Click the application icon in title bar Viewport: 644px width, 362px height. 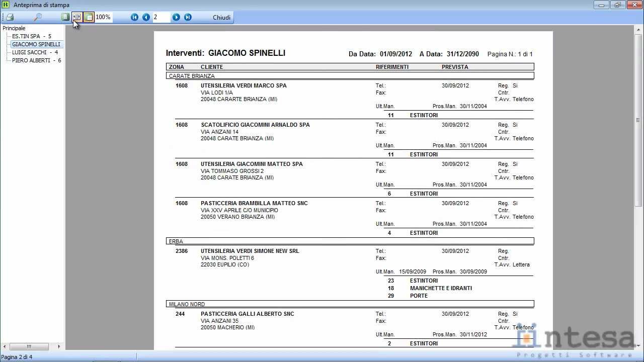click(6, 5)
